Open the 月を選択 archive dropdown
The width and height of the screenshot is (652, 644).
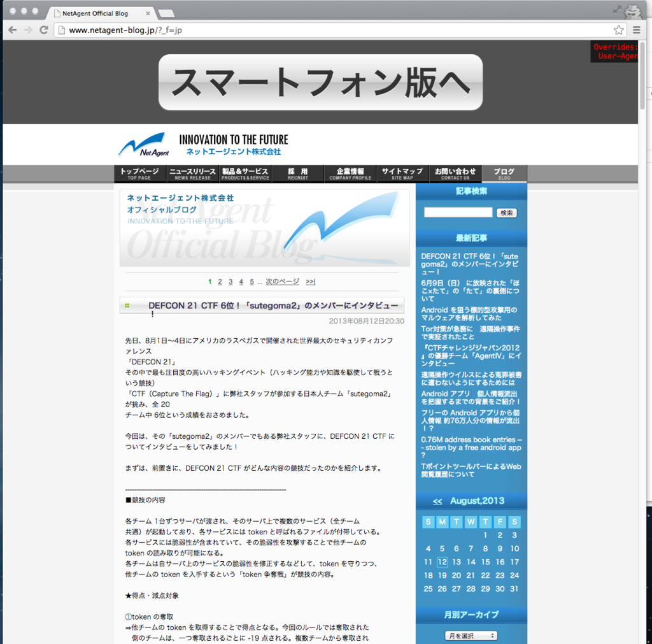point(471,636)
